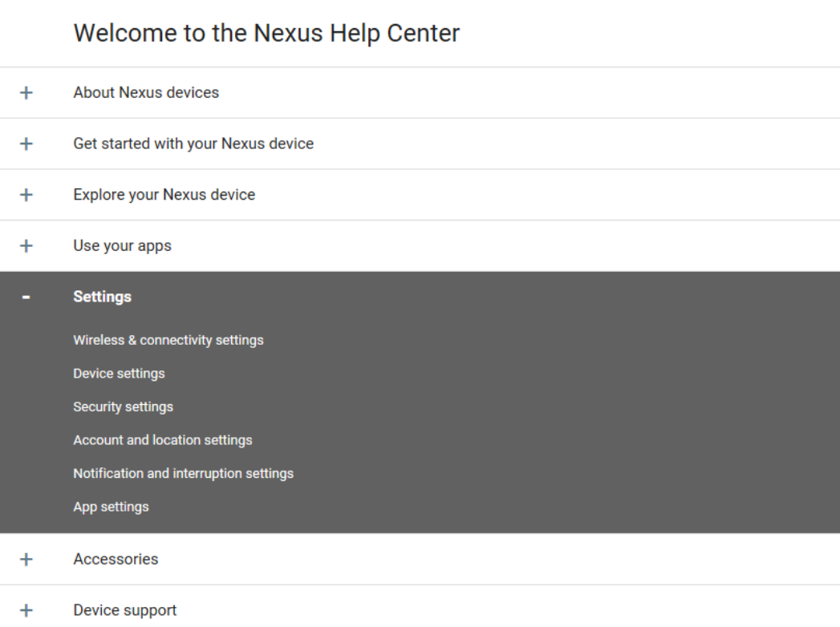Open Use your apps heading
The width and height of the screenshot is (840, 627).
(122, 246)
